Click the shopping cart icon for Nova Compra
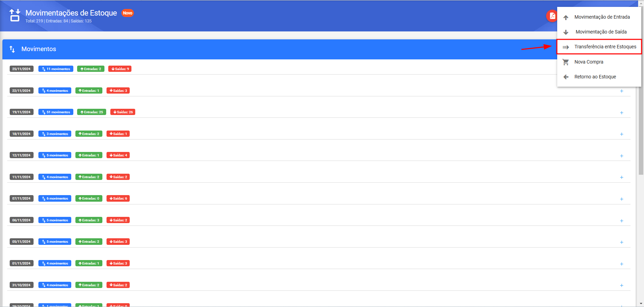 point(566,62)
